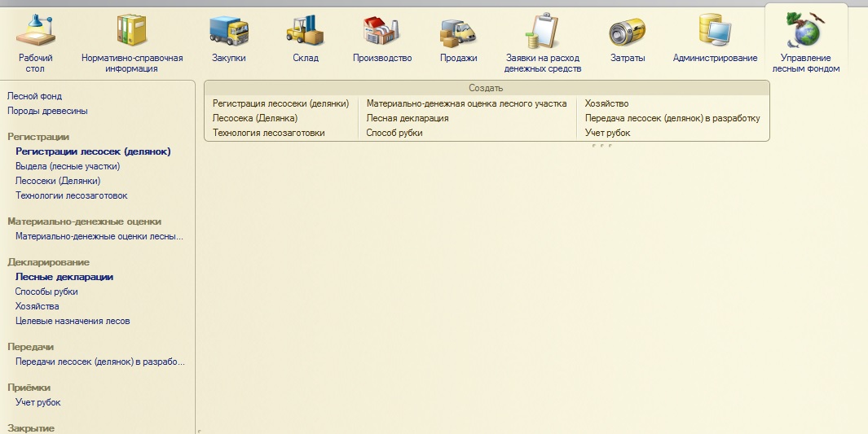
Task: Create Передача лесосек (делянок) в разработку
Action: 672,118
